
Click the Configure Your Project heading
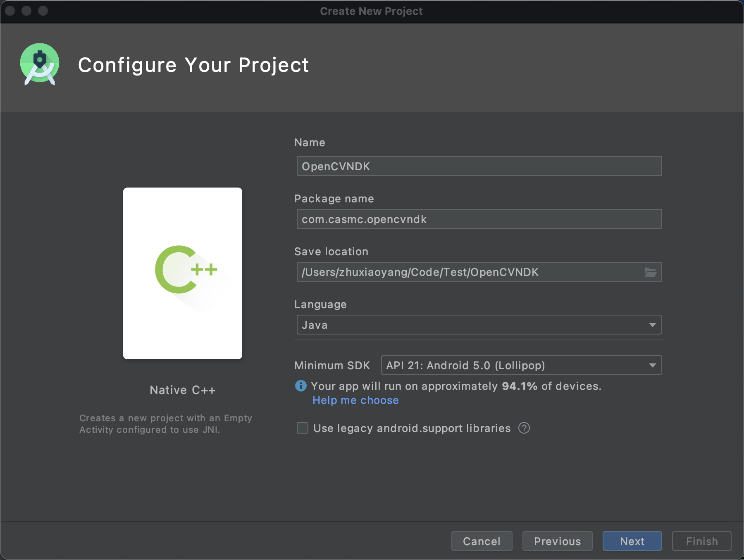click(x=193, y=65)
